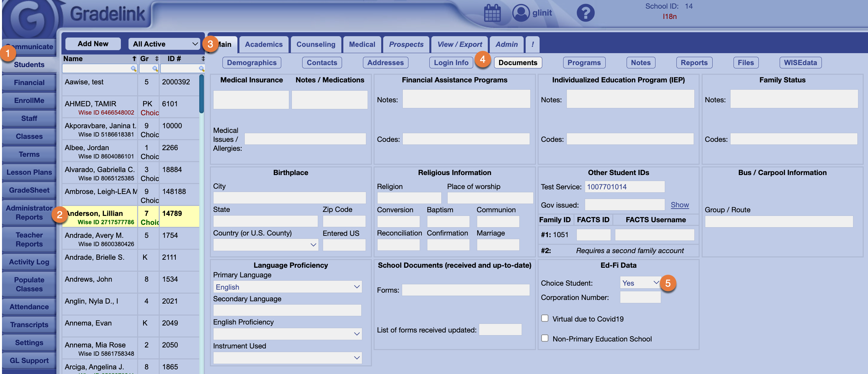This screenshot has width=868, height=374.
Task: Click the Name column search magnifier
Action: click(x=133, y=69)
